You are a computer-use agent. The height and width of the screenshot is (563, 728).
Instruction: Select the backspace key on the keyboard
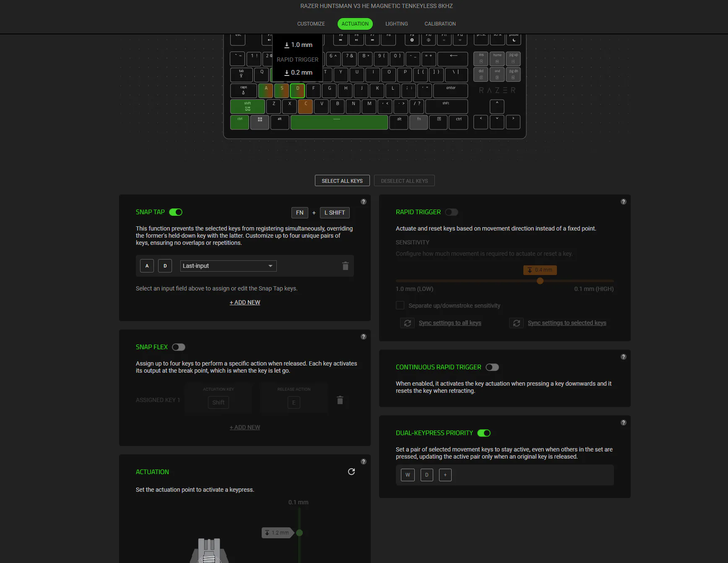tap(453, 59)
